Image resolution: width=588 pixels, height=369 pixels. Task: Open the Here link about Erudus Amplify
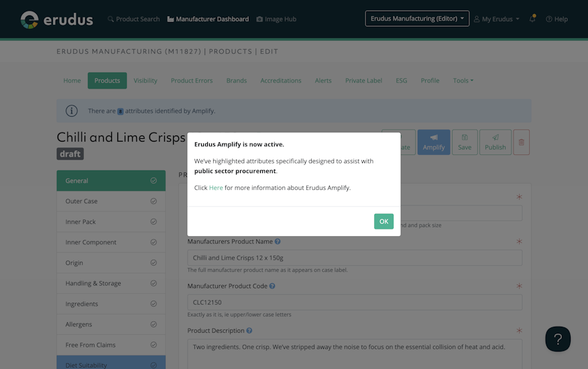point(216,188)
